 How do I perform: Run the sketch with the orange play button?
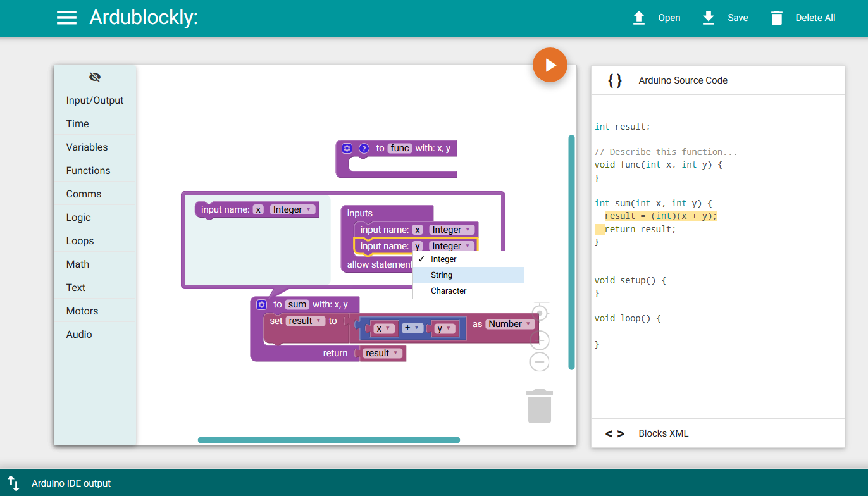[x=550, y=65]
